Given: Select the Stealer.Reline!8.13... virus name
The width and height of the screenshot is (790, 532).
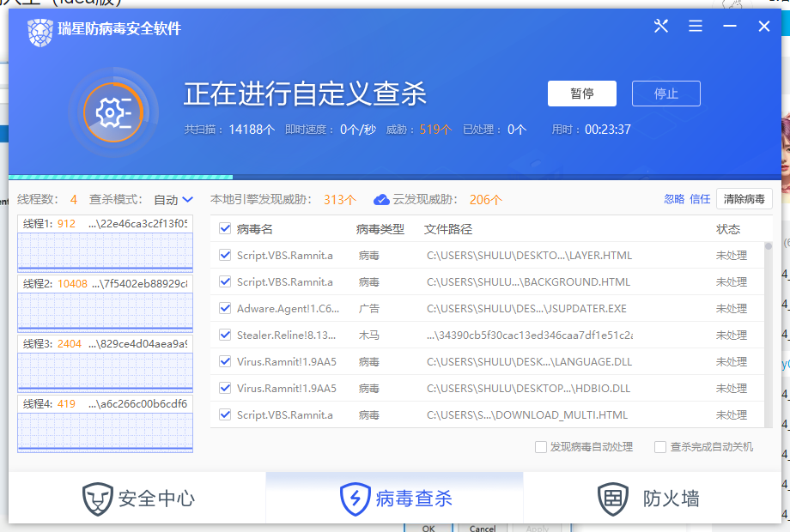Looking at the screenshot, I should 286,336.
